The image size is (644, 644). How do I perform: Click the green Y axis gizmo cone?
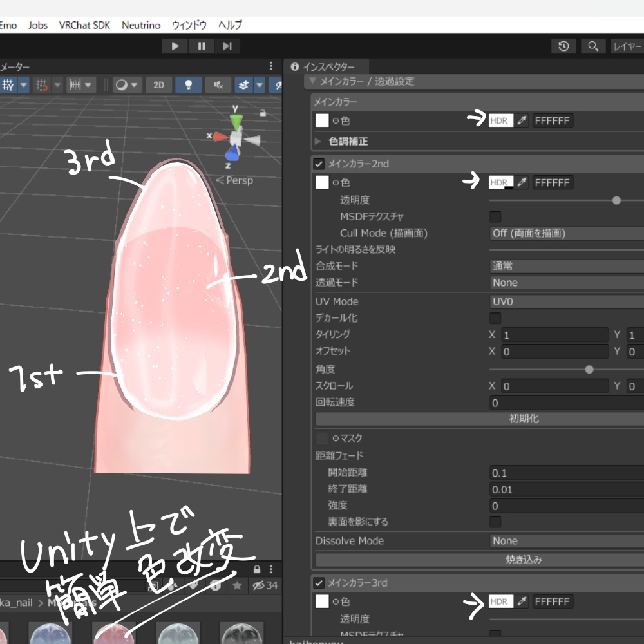236,122
